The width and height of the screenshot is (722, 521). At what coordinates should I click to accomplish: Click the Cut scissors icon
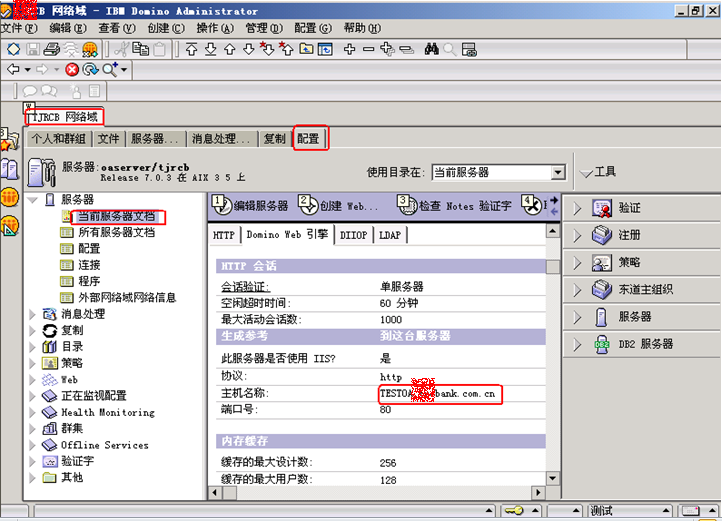pos(122,49)
